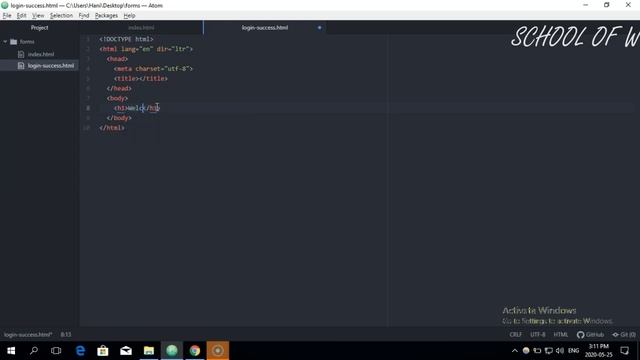
Task: Open the Help menu
Action: (x=129, y=16)
